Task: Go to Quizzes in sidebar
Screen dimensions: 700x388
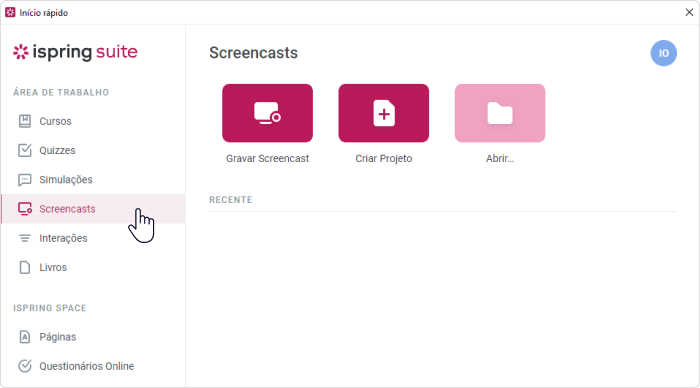Action: pos(93,150)
